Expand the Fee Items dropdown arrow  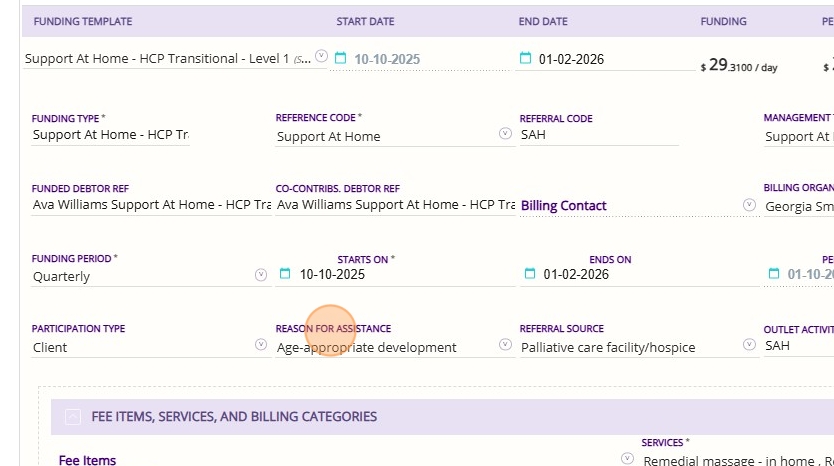tap(627, 459)
